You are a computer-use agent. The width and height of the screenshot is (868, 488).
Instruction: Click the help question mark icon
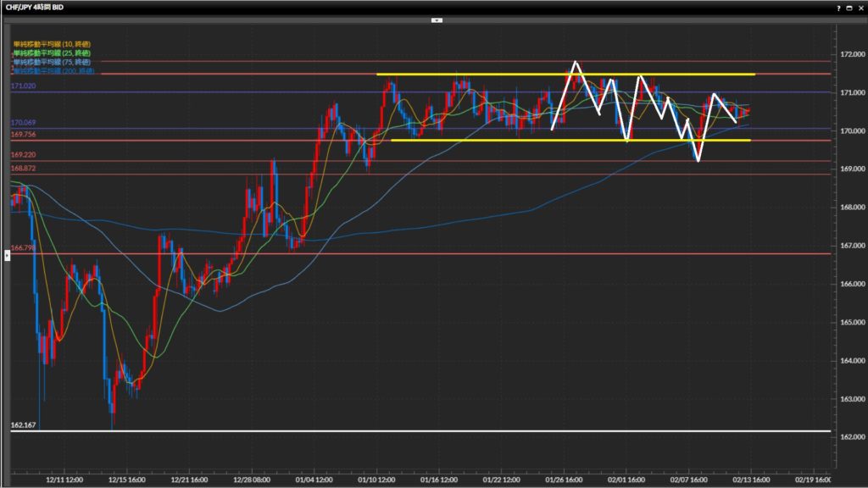(838, 7)
